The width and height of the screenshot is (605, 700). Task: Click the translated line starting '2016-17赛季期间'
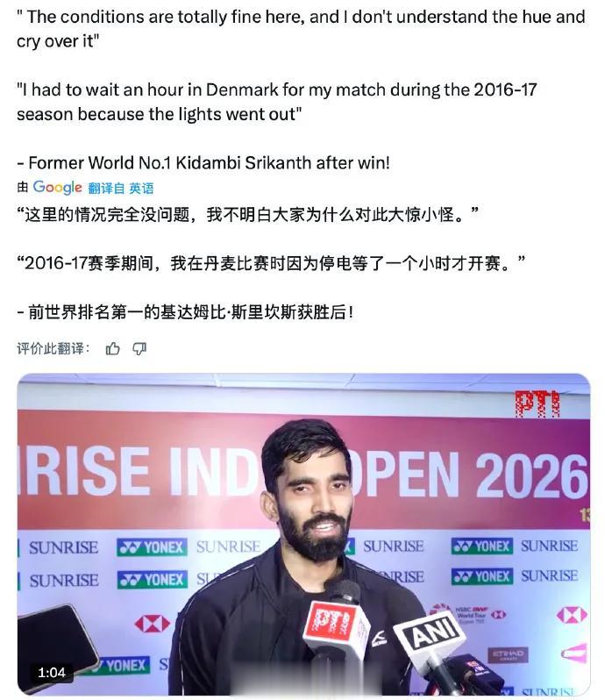pos(271,263)
